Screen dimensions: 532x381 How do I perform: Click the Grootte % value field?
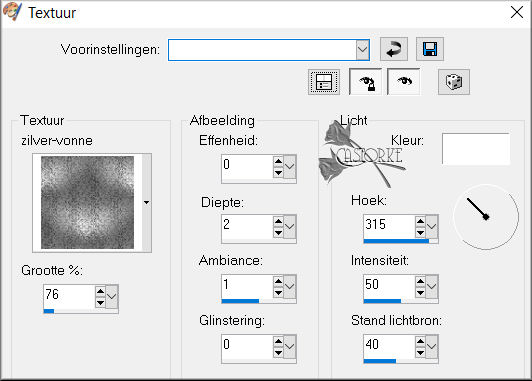pos(69,297)
